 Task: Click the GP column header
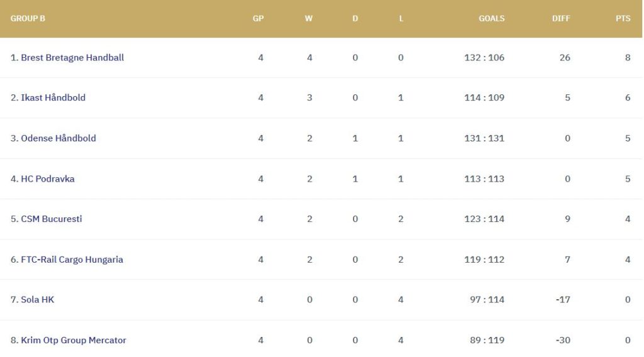[x=258, y=19]
